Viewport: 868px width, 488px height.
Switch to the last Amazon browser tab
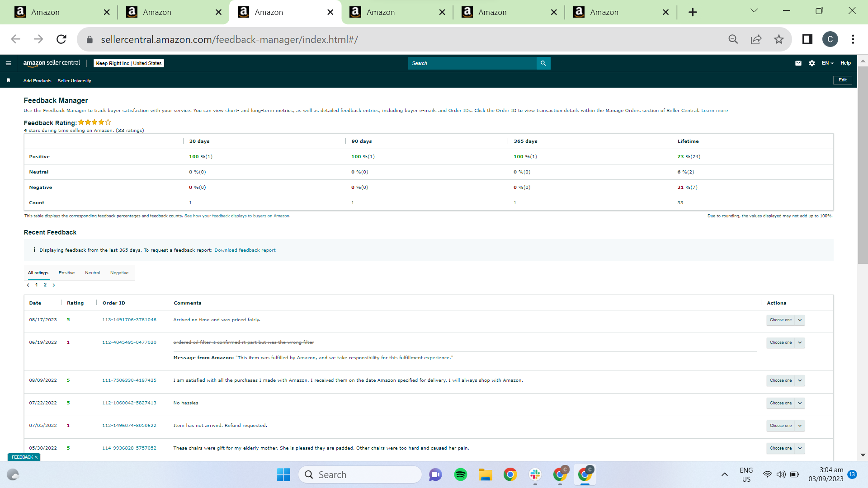[x=620, y=12]
